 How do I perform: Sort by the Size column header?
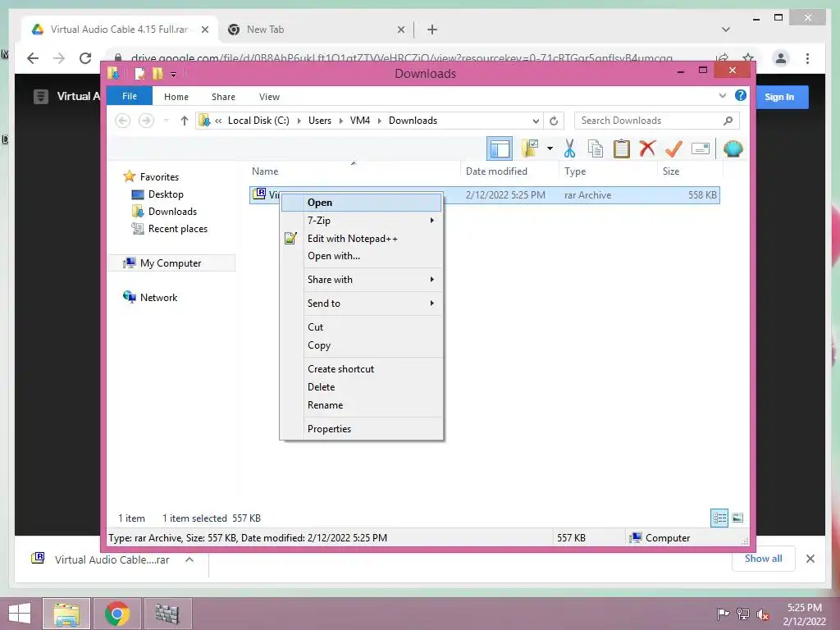click(x=690, y=171)
